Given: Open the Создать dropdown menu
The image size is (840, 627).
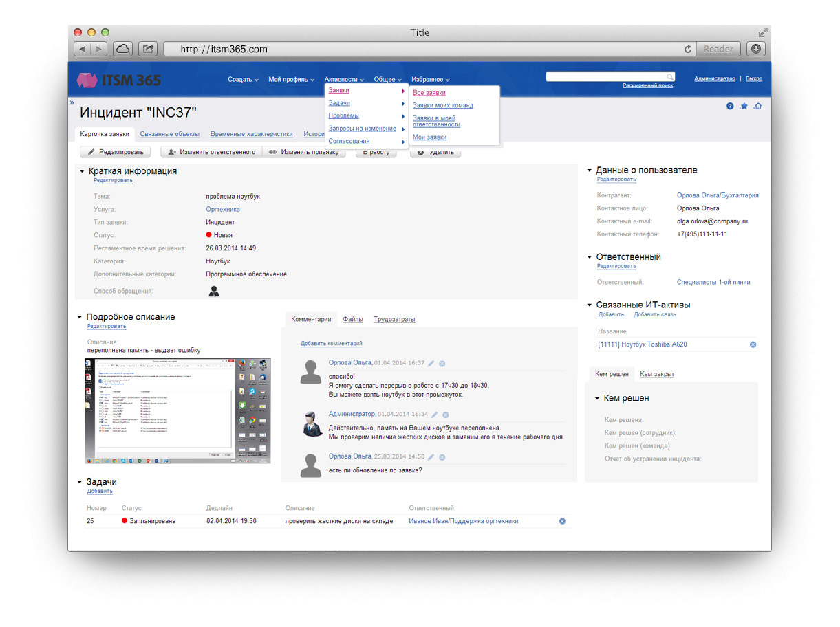Looking at the screenshot, I should click(244, 80).
